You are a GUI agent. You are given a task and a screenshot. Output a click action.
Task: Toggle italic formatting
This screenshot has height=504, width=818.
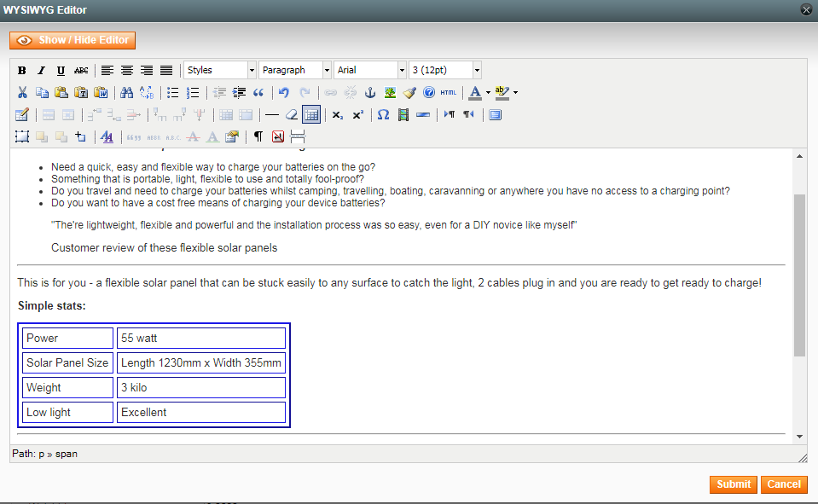(41, 71)
